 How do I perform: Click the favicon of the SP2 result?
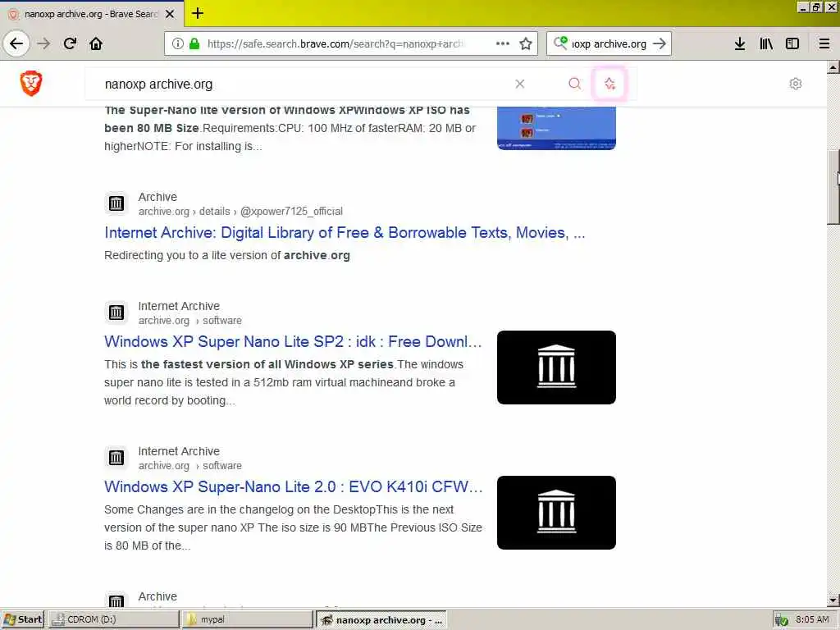[x=116, y=313]
